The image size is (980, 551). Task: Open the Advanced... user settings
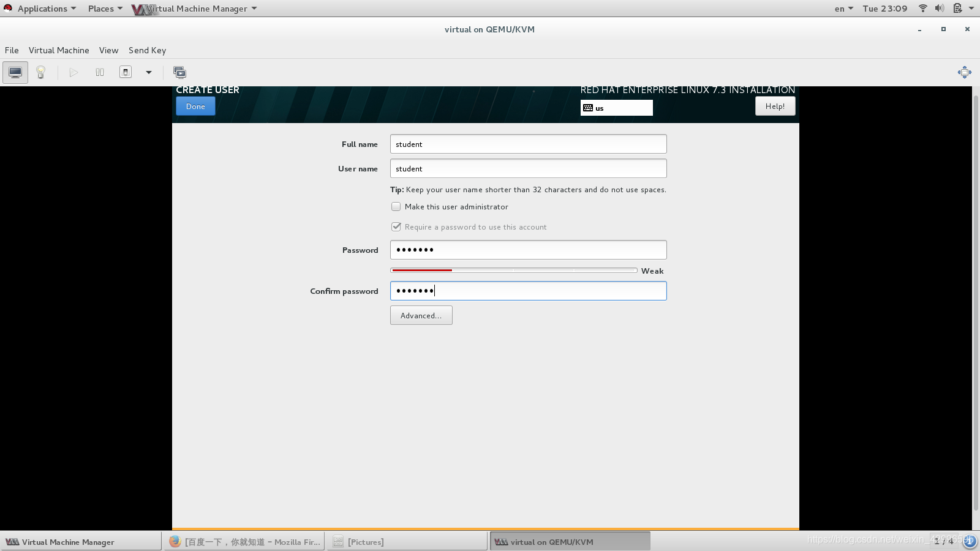coord(421,315)
